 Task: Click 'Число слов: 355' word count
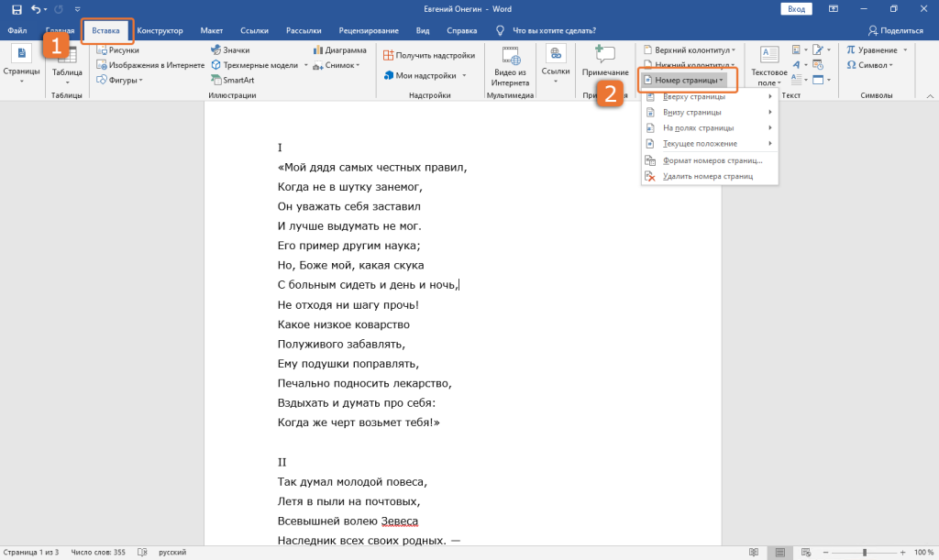98,553
